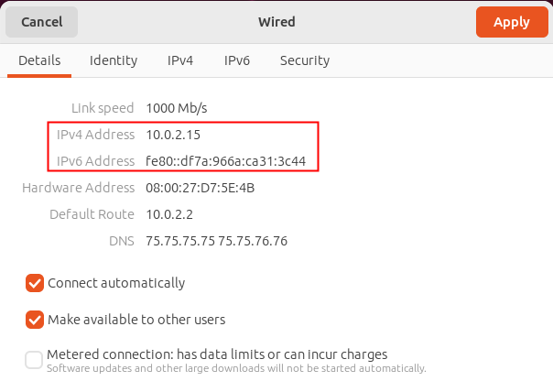Disable the Connect automatically checkbox
Viewport: 553px width, 392px height.
[35, 283]
